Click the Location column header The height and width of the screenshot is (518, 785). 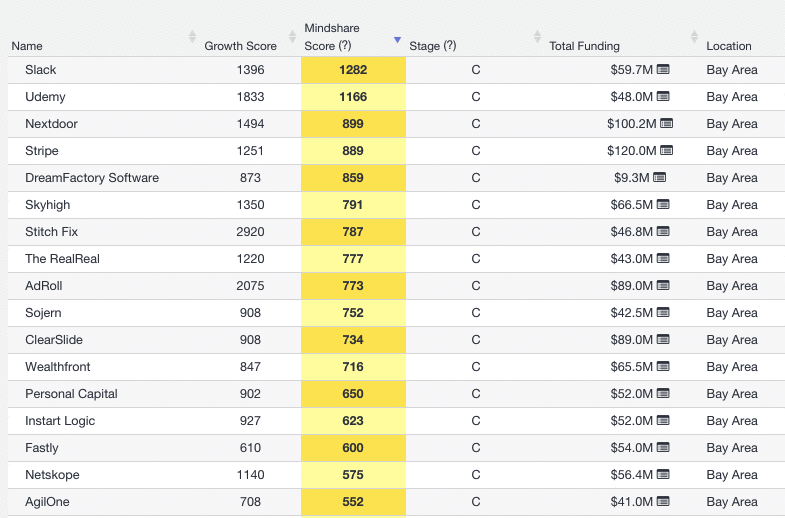[x=729, y=46]
